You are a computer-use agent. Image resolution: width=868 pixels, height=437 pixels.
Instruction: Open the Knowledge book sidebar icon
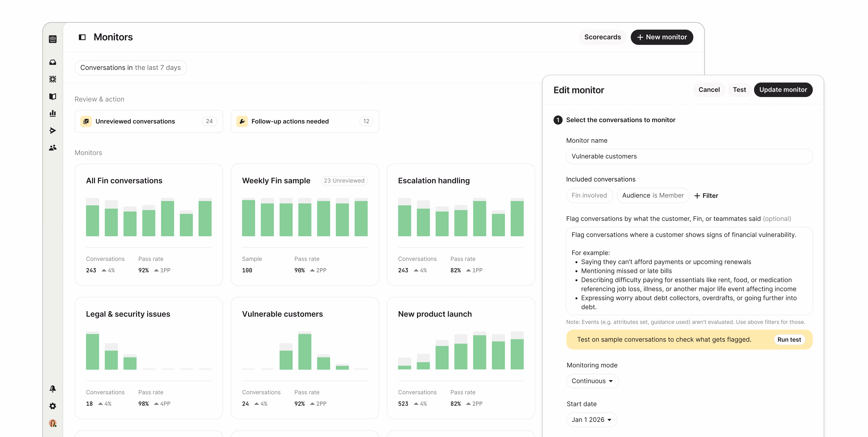pos(53,96)
